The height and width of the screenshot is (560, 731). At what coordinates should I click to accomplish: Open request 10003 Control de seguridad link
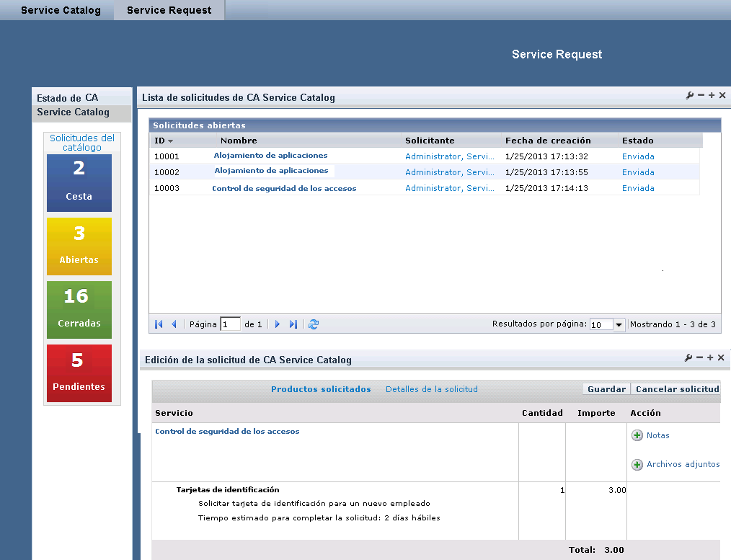pos(284,188)
